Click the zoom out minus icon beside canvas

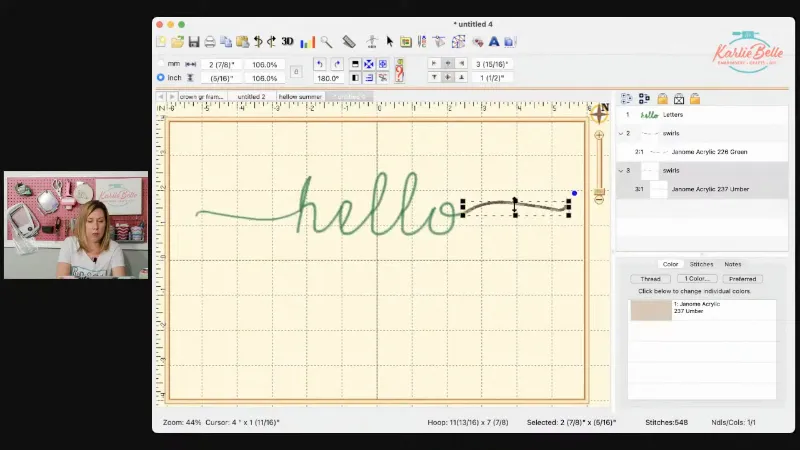coord(599,201)
